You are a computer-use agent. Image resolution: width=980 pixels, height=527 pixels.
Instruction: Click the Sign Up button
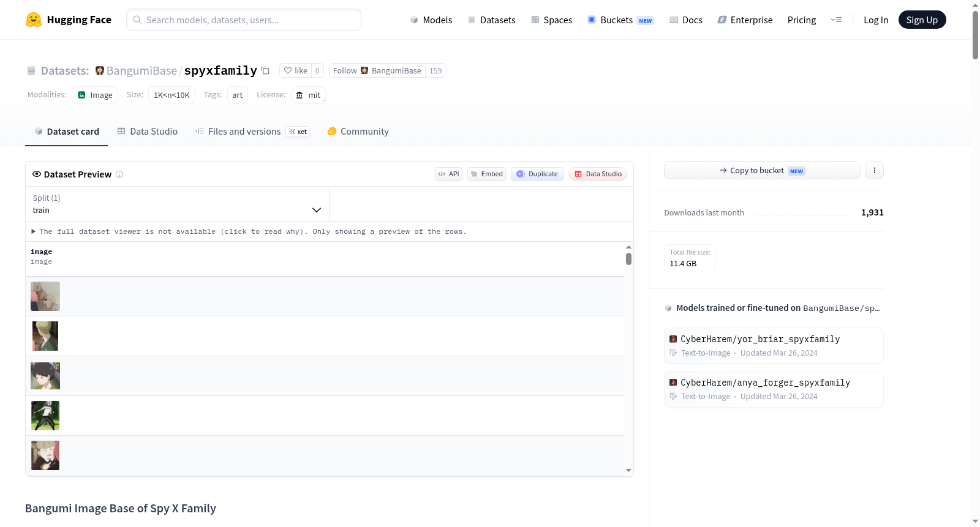(922, 20)
